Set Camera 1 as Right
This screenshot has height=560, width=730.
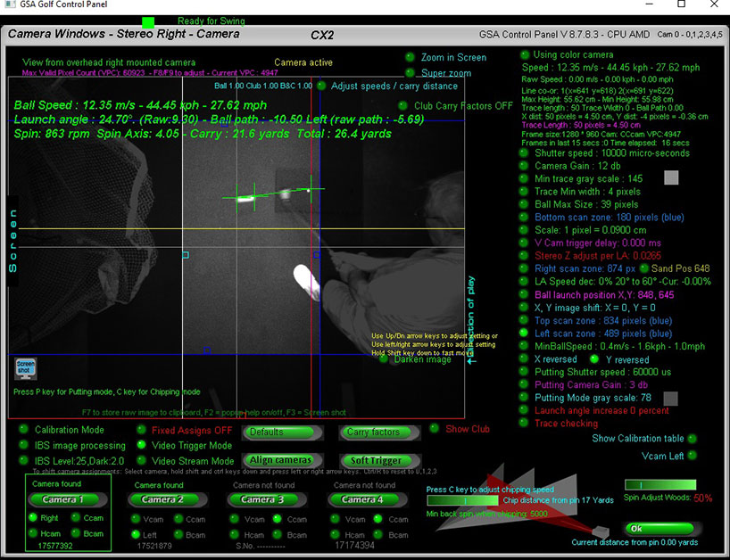(x=33, y=517)
